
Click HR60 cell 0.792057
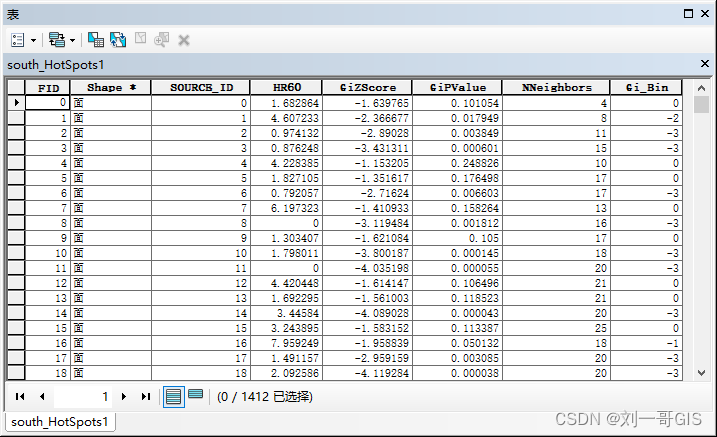(286, 193)
